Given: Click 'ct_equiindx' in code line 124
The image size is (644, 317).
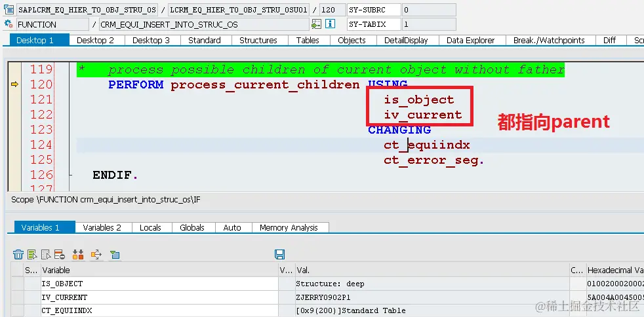Looking at the screenshot, I should point(427,145).
